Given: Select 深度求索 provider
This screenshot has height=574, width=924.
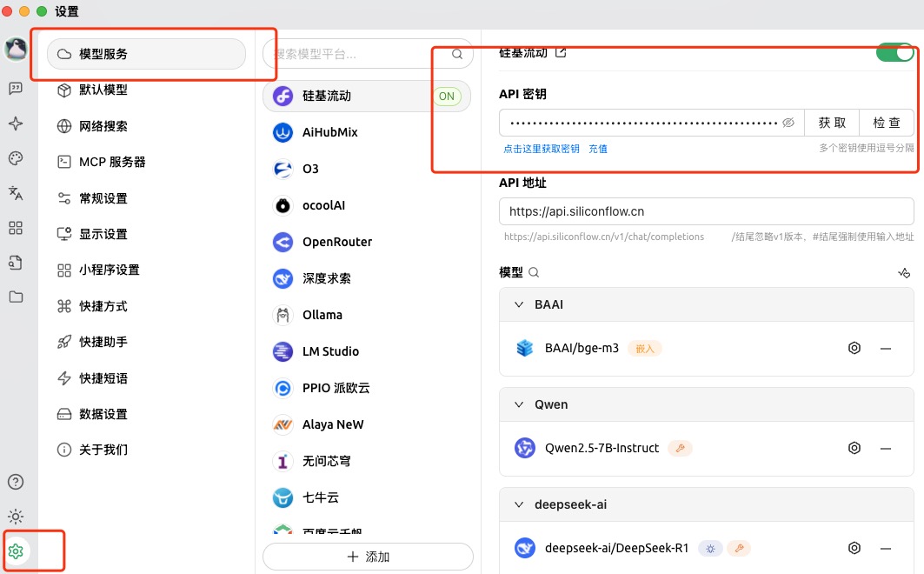Looking at the screenshot, I should pyautogui.click(x=367, y=279).
